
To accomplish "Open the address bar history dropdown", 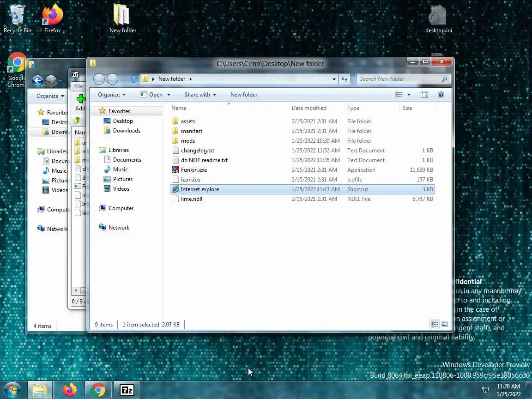I will point(334,79).
